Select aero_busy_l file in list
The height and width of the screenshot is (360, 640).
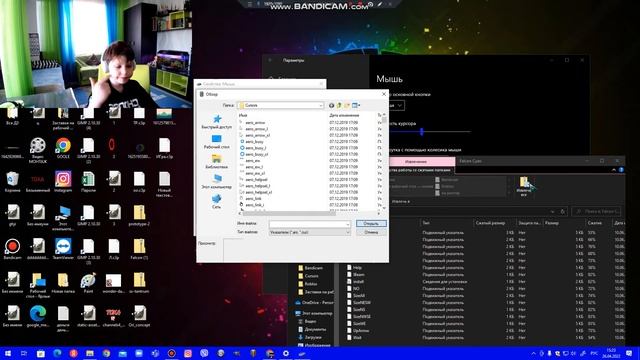[x=256, y=148]
